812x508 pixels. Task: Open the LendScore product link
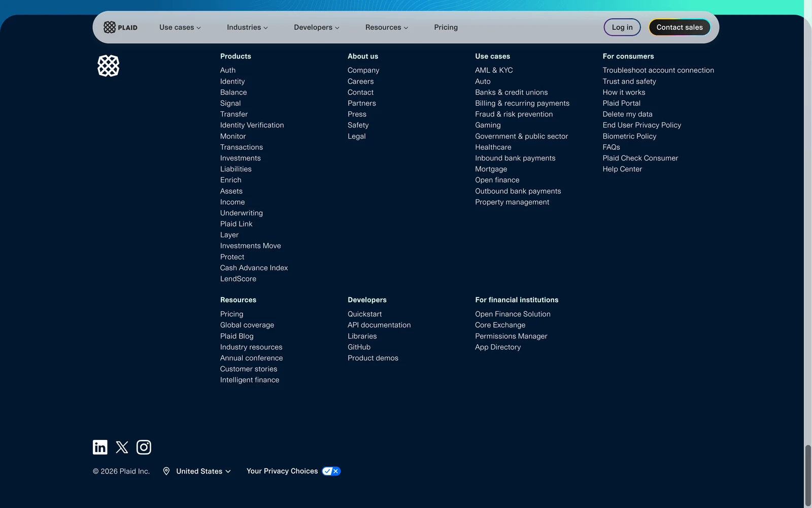click(x=239, y=279)
